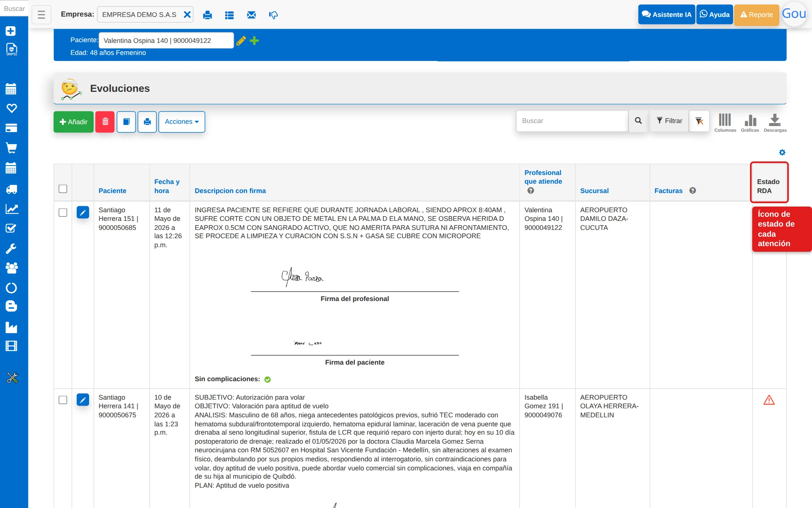This screenshot has width=812, height=508.
Task: Open the line chart sidebar icon
Action: click(12, 209)
